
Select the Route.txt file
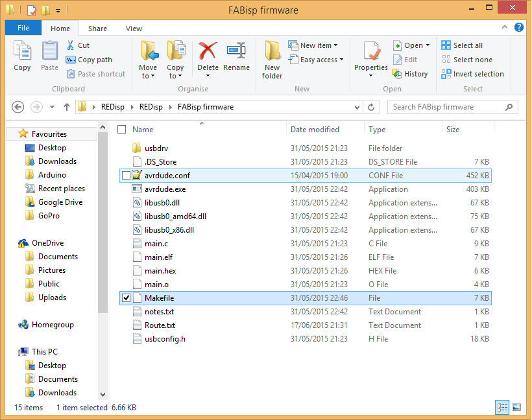[306, 325]
